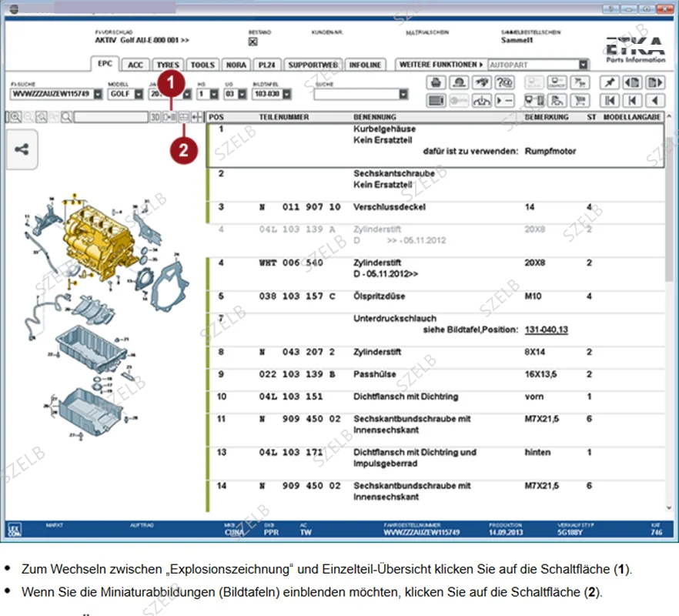This screenshot has height=616, width=679.
Task: Switch to the PL24 tab
Action: pos(266,65)
